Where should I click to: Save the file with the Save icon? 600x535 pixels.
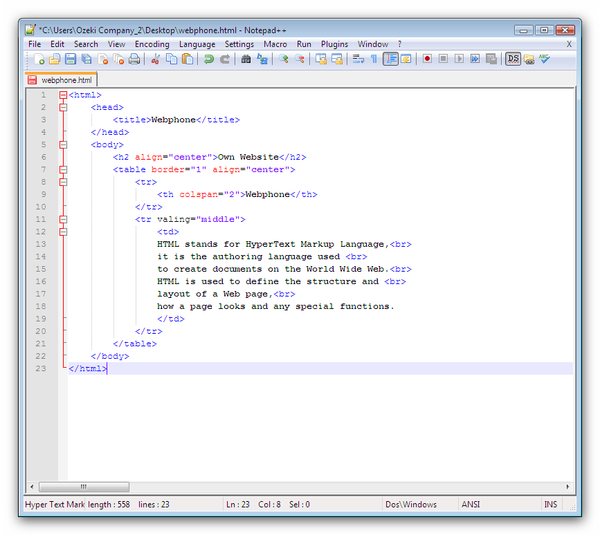(70, 60)
